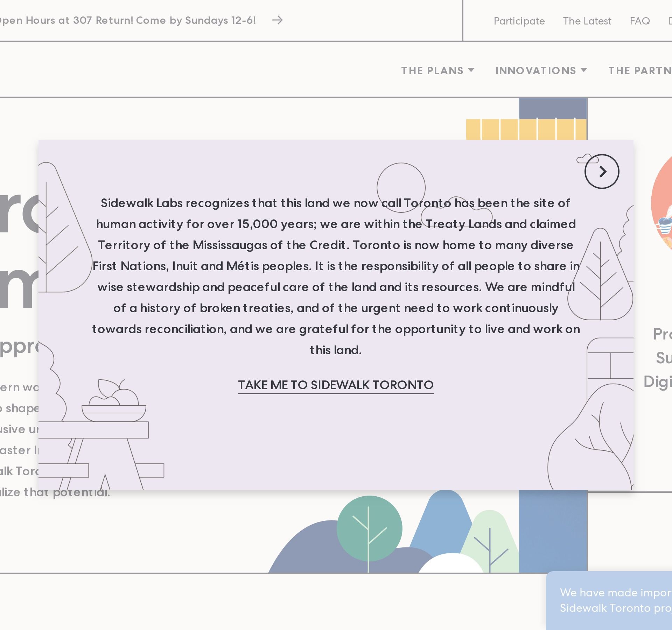Click the arrow next to Open Hours announcement
The height and width of the screenshot is (630, 672).
pos(278,20)
